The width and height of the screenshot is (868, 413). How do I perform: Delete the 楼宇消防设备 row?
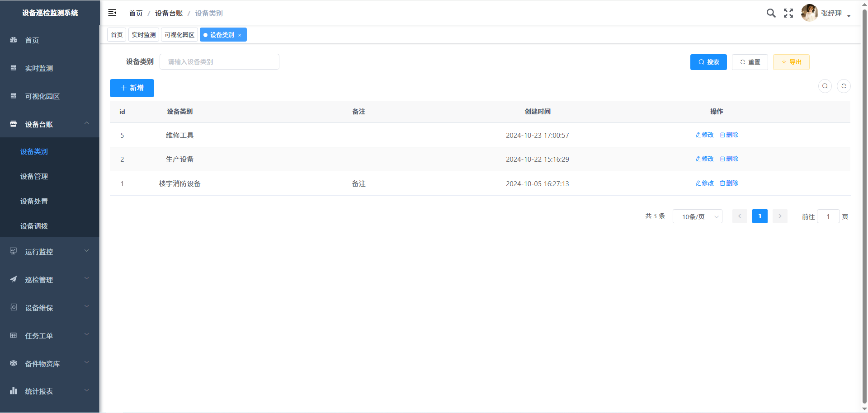coord(729,183)
